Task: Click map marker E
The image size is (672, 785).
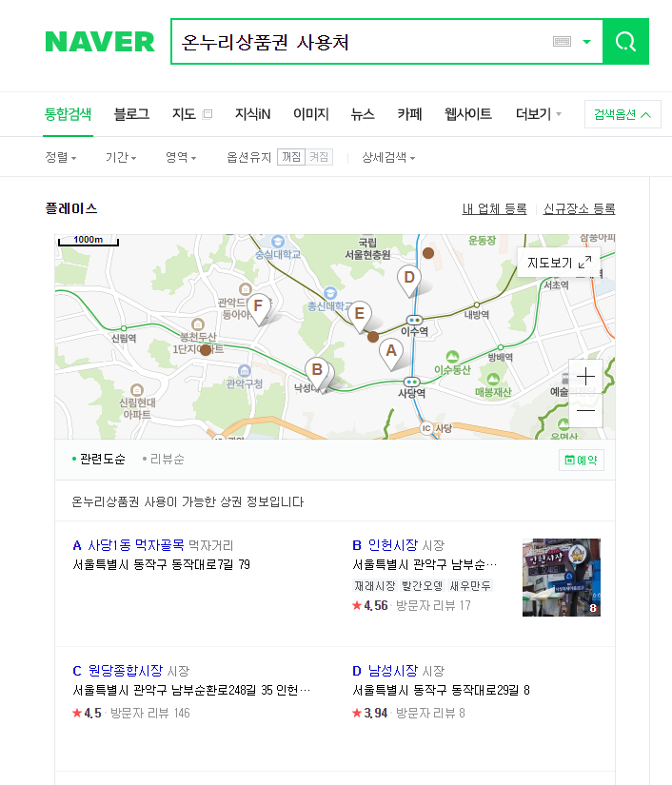Action: click(359, 317)
